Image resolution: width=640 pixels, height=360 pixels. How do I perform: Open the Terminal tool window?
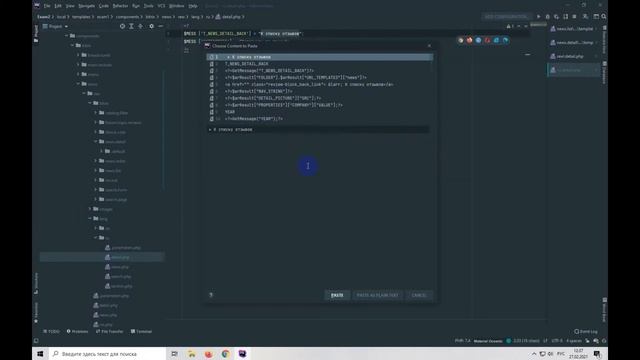(141, 331)
